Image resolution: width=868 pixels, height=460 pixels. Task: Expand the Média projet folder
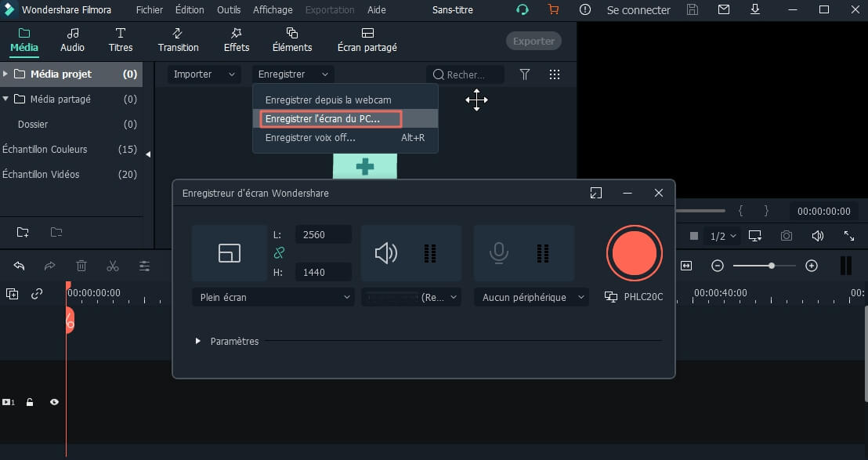(x=5, y=74)
